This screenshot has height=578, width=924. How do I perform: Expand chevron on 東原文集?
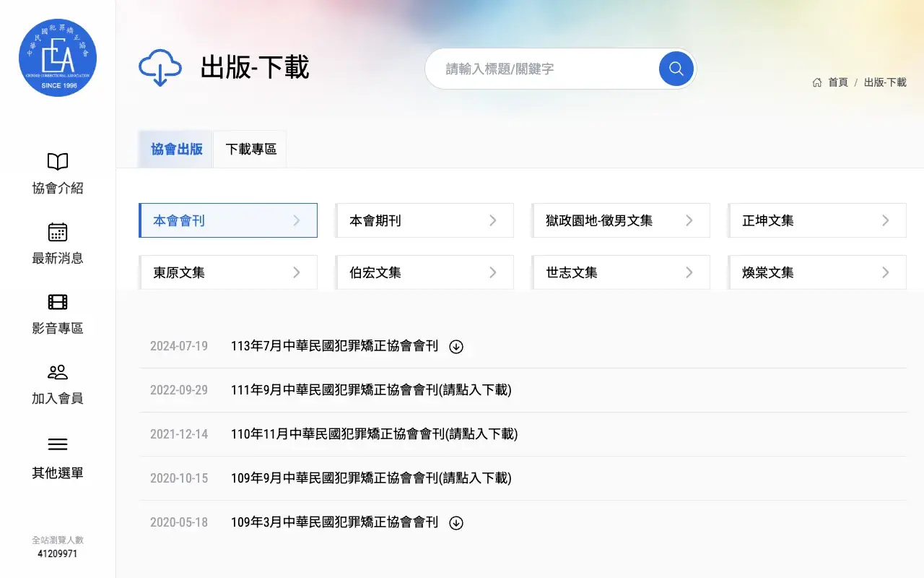click(297, 272)
